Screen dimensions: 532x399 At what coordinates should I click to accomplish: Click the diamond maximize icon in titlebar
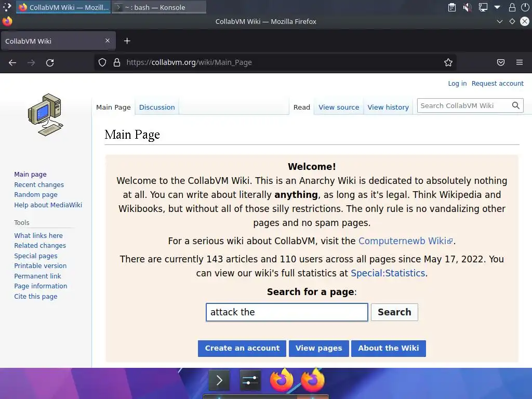tap(512, 21)
